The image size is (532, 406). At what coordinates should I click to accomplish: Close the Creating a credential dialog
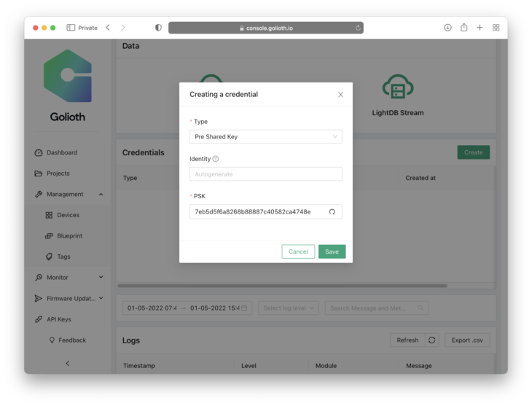[x=340, y=94]
